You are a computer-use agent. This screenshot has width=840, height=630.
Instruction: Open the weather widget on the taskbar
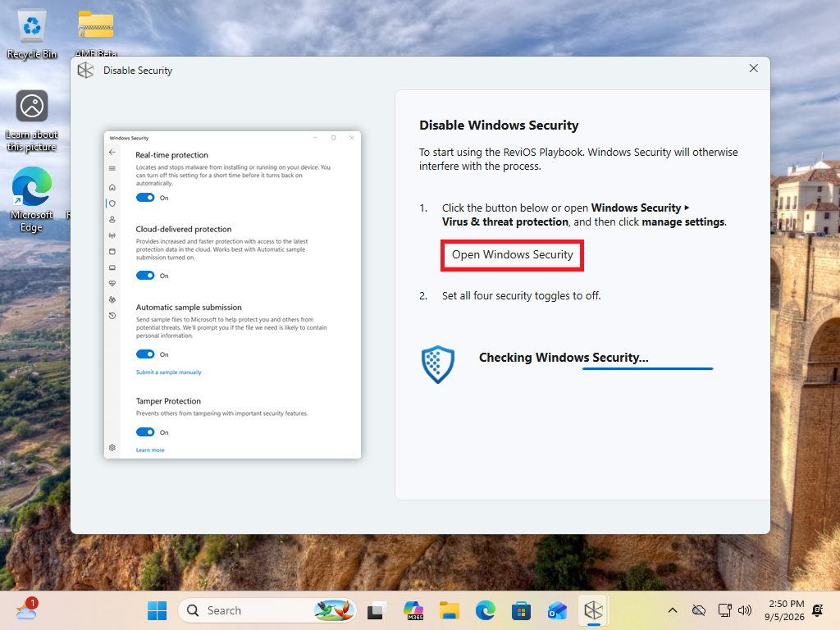point(26,609)
